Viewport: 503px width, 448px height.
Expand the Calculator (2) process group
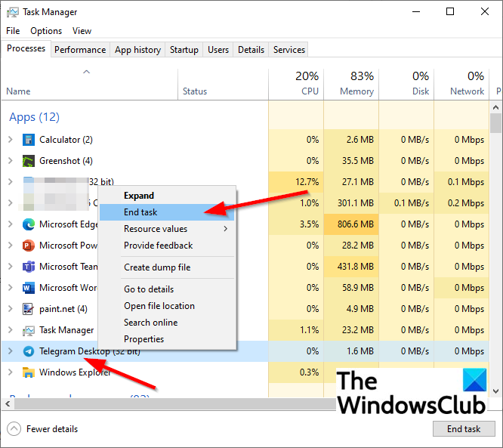coord(11,140)
